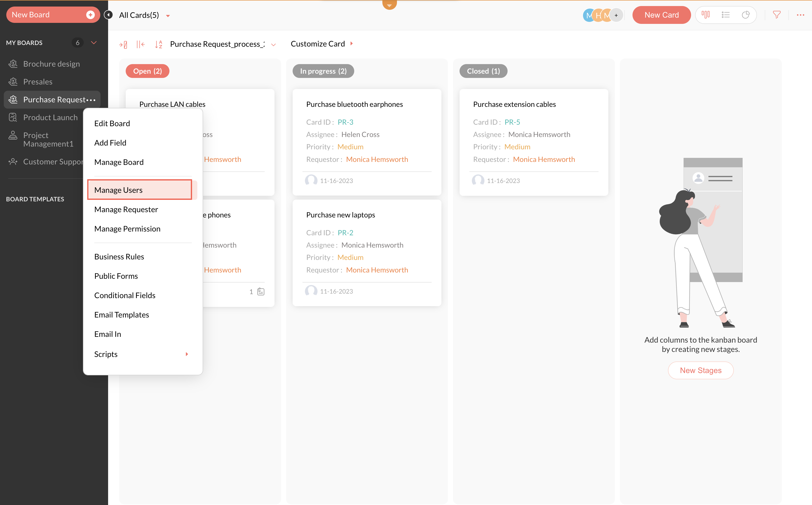Collapse the sidebar with arrow toggle

click(x=108, y=15)
